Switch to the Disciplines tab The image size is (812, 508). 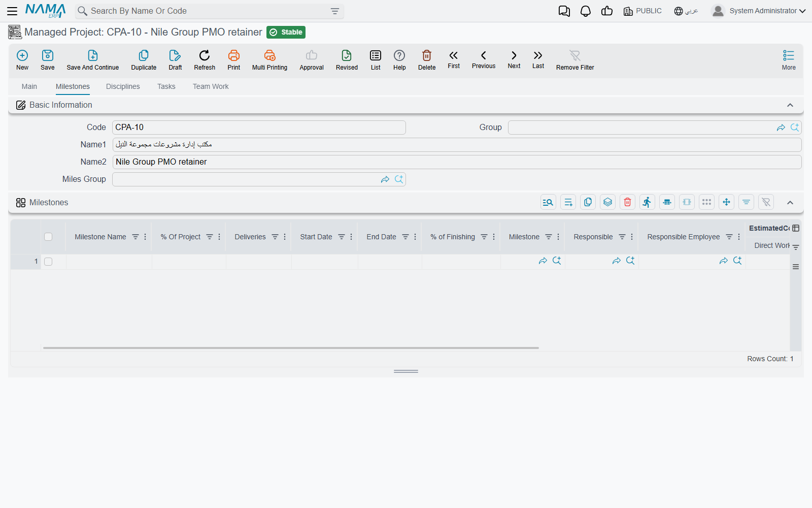[123, 86]
